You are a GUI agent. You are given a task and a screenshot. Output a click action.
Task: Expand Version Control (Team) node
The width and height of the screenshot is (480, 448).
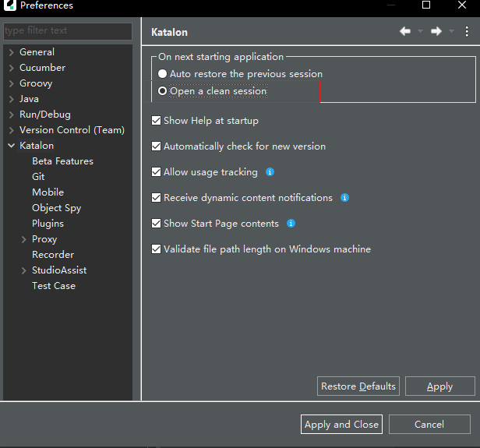(x=12, y=130)
